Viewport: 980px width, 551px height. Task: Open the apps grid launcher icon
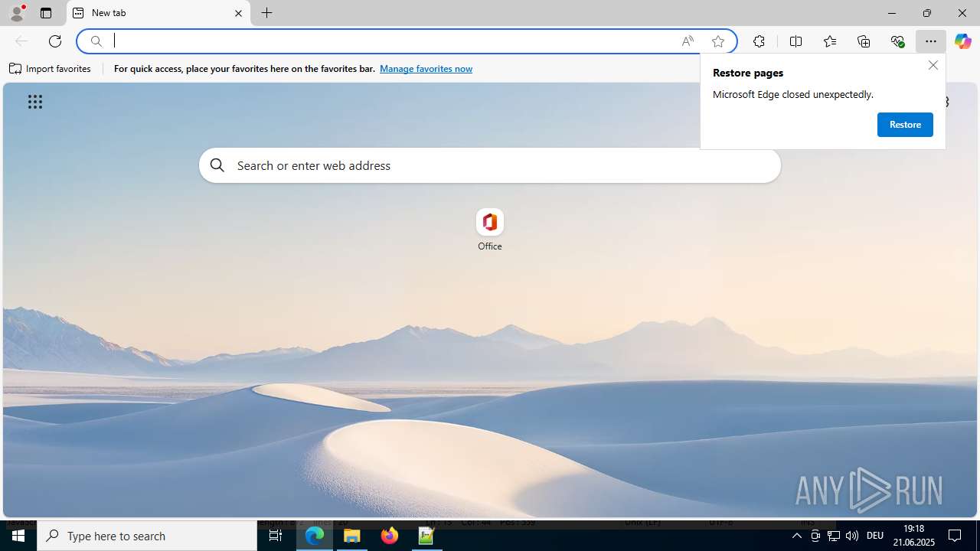[35, 102]
